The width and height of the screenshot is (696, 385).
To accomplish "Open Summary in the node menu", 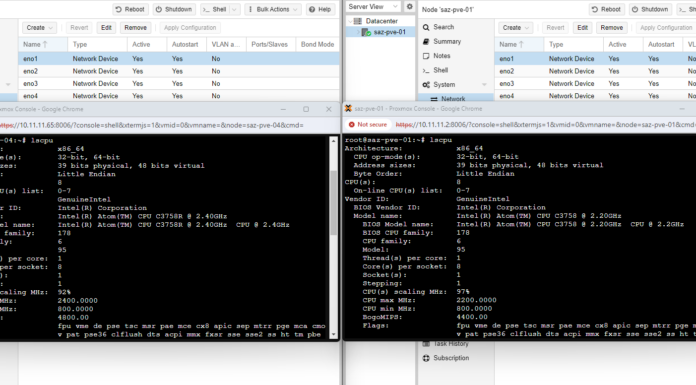I will tap(447, 41).
